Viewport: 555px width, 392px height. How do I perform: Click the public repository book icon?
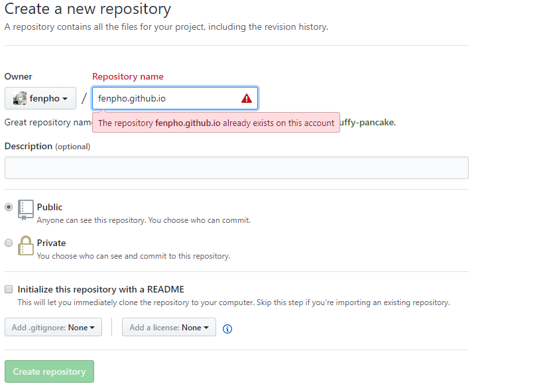pos(25,210)
